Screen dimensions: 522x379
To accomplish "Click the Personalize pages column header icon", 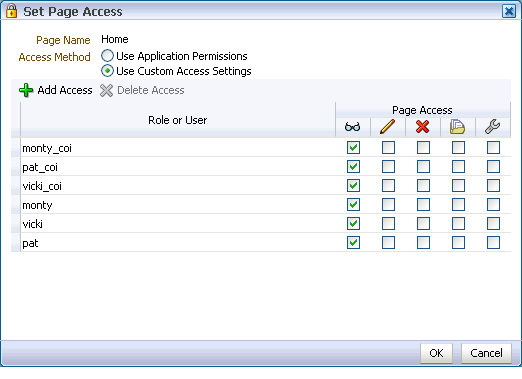I will tap(457, 127).
